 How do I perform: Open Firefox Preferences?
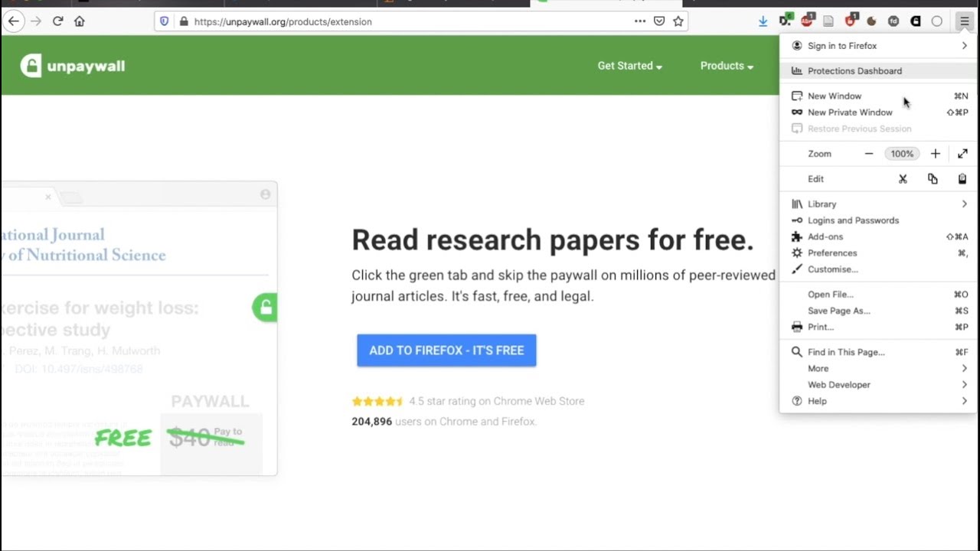[x=878, y=253]
